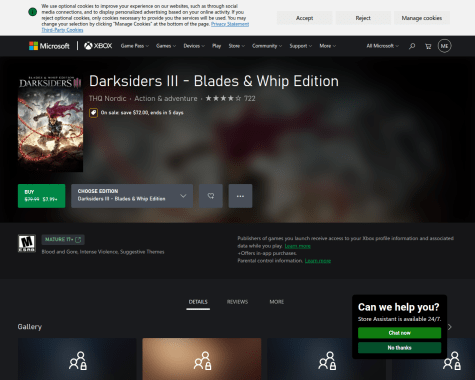Expand the Game Pass menu
475x380 pixels.
click(x=135, y=46)
